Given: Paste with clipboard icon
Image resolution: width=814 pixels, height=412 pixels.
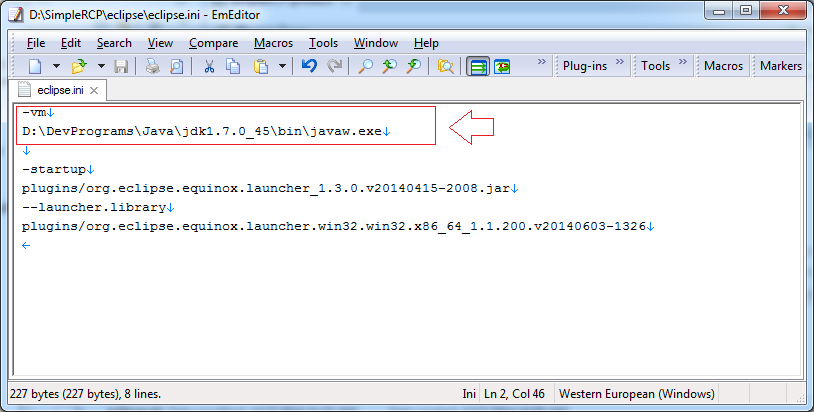Looking at the screenshot, I should 261,66.
